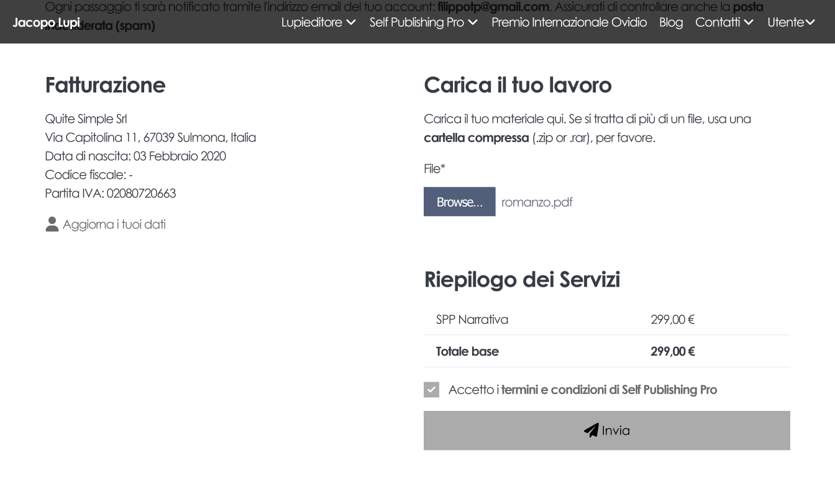Viewport: 835px width, 504px height.
Task: Open the Lupieditore menu item
Action: coord(311,22)
